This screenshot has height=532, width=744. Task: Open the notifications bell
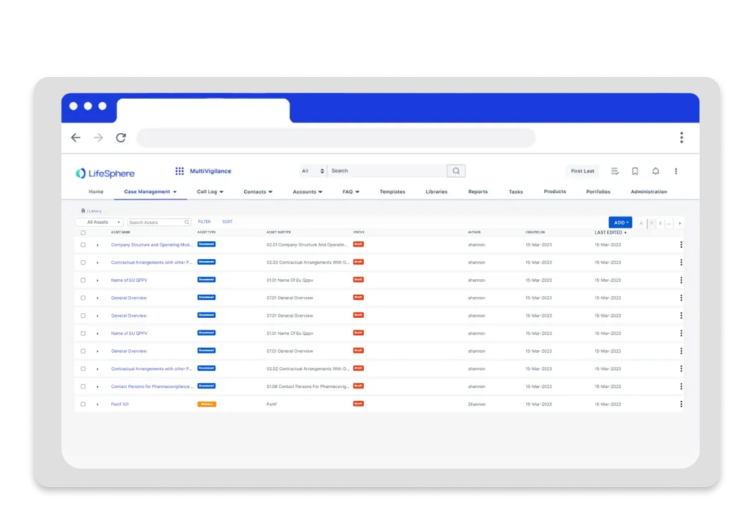tap(655, 171)
